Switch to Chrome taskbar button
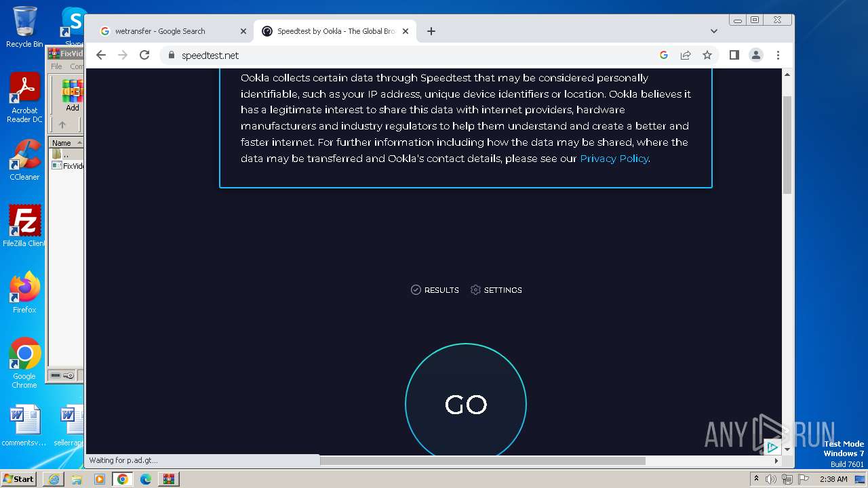 point(123,479)
